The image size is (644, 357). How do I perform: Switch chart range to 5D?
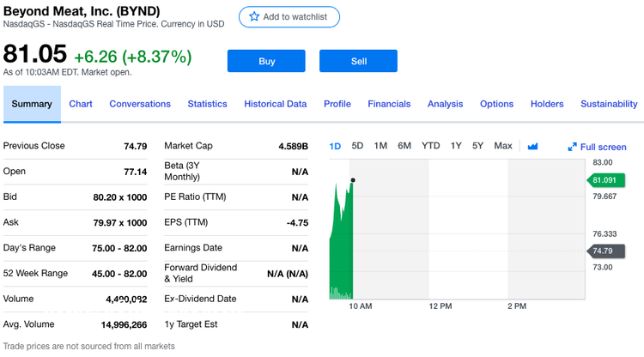click(357, 146)
